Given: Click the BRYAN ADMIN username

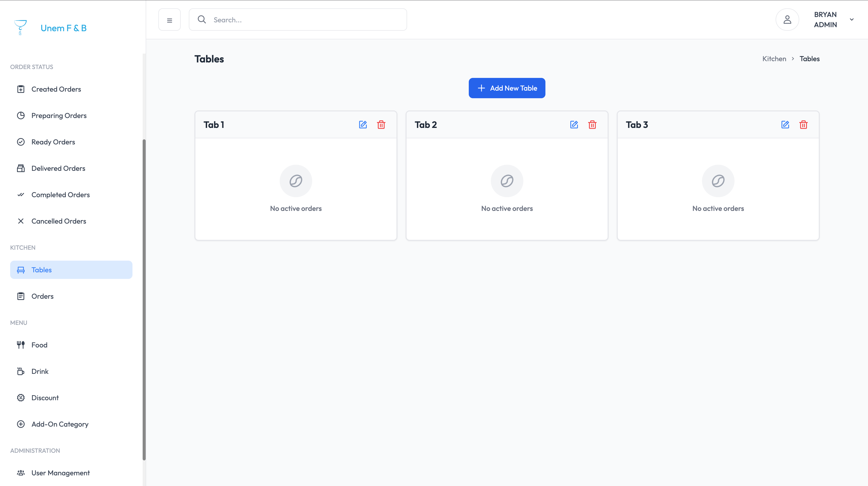Looking at the screenshot, I should (825, 20).
